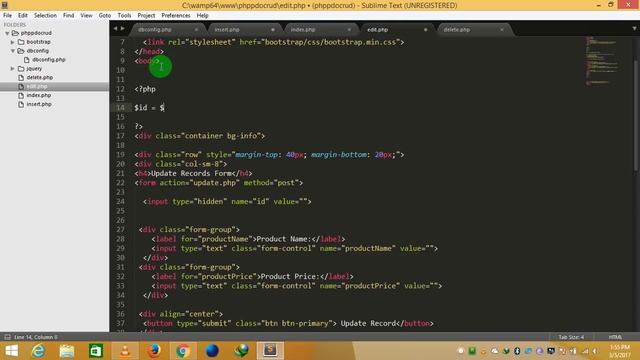The height and width of the screenshot is (360, 640).
Task: Toggle the side bar status icon
Action: point(7,337)
